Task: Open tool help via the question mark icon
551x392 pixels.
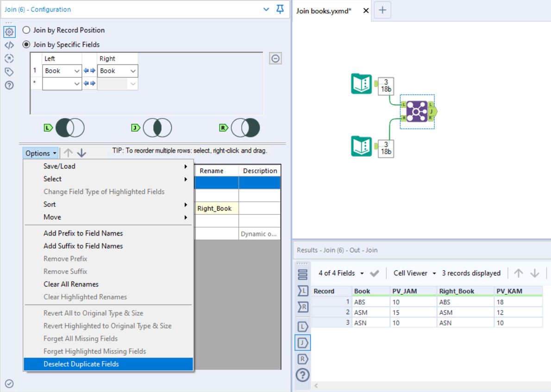Action: (x=9, y=85)
